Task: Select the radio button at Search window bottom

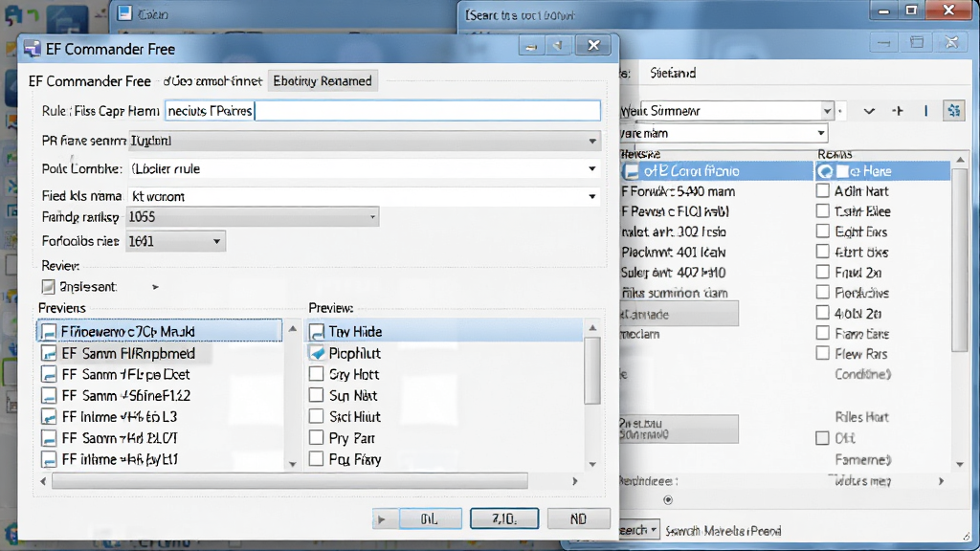Action: click(668, 499)
